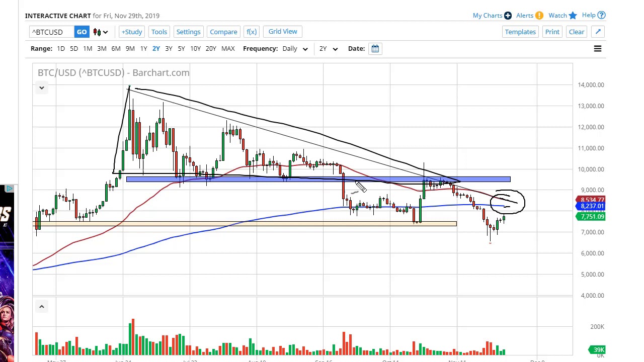
Task: Click the GO button next to symbol
Action: 82,32
